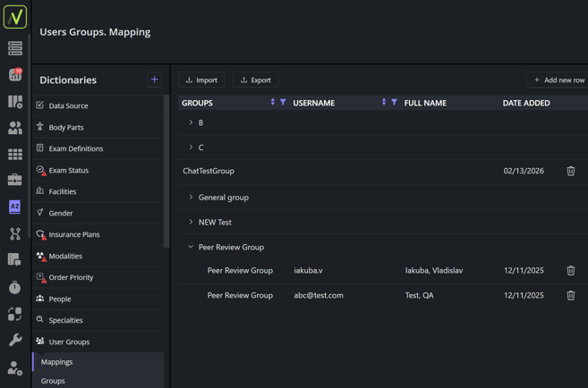Image resolution: width=588 pixels, height=388 pixels.
Task: Click the Export button
Action: [x=255, y=80]
